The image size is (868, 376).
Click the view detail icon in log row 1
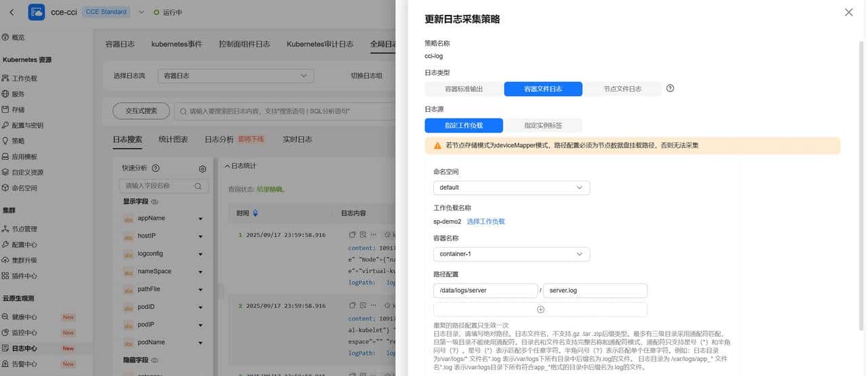pyautogui.click(x=363, y=234)
